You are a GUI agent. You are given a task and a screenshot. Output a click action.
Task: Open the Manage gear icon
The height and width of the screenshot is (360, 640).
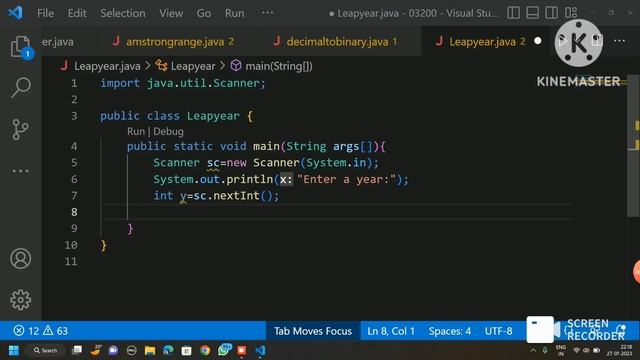click(x=20, y=300)
